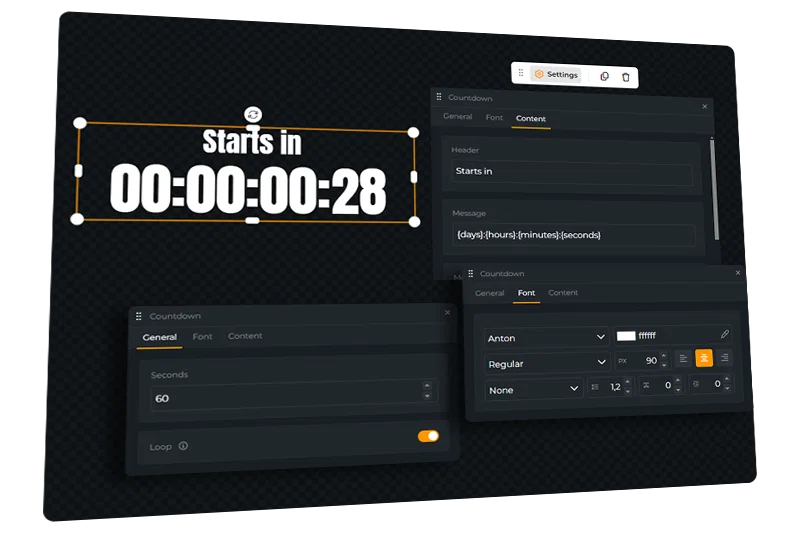This screenshot has width=800, height=533.
Task: Close the Countdown panel showing the Font tab
Action: tap(738, 272)
